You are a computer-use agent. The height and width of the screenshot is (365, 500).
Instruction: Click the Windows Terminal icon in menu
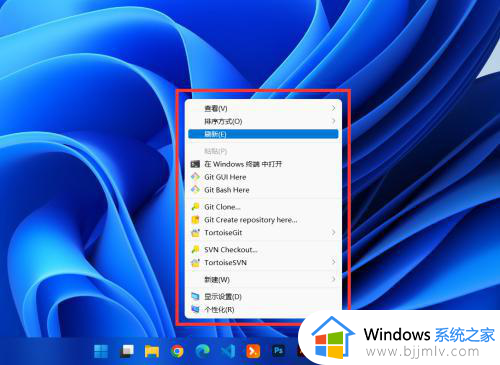[x=195, y=164]
